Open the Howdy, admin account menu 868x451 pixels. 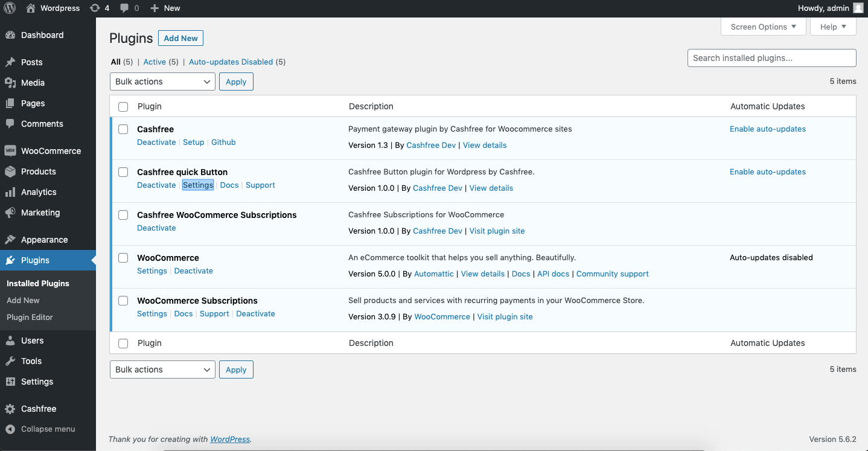(x=831, y=8)
